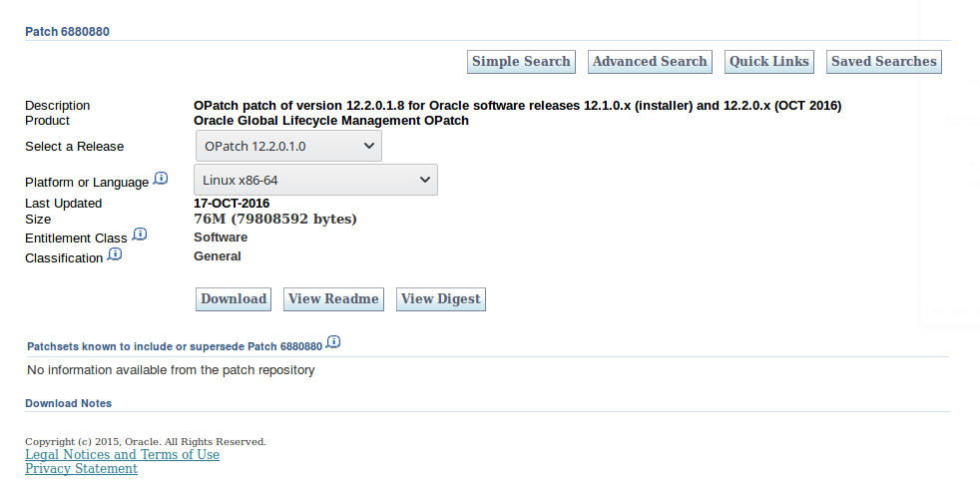The height and width of the screenshot is (493, 980).
Task: Open the Quick Links button
Action: point(769,62)
